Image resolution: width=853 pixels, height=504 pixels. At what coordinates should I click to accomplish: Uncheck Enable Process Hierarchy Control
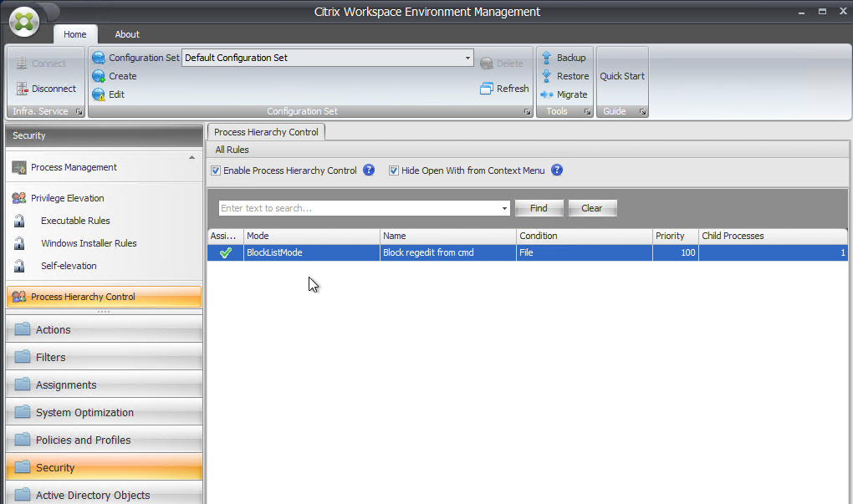(216, 171)
